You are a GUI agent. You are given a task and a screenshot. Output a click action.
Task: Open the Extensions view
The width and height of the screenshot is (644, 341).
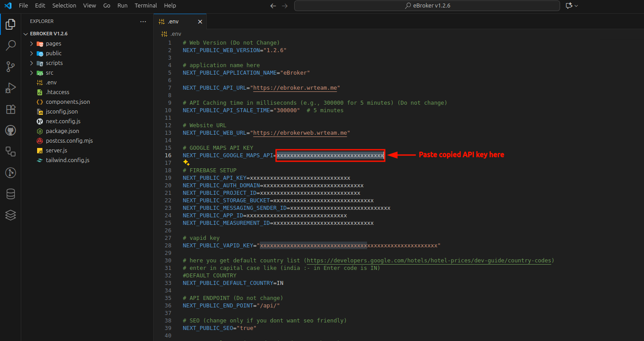coord(11,109)
